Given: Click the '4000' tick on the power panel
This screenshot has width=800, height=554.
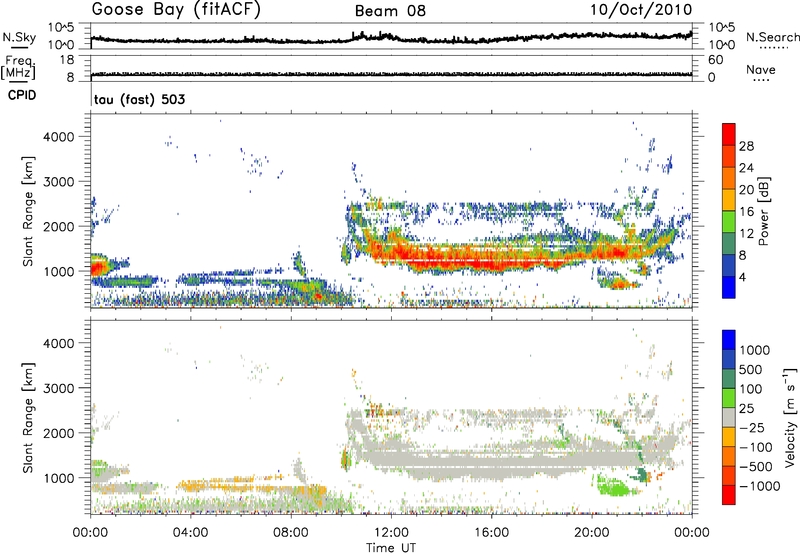Looking at the screenshot, I should [x=58, y=137].
